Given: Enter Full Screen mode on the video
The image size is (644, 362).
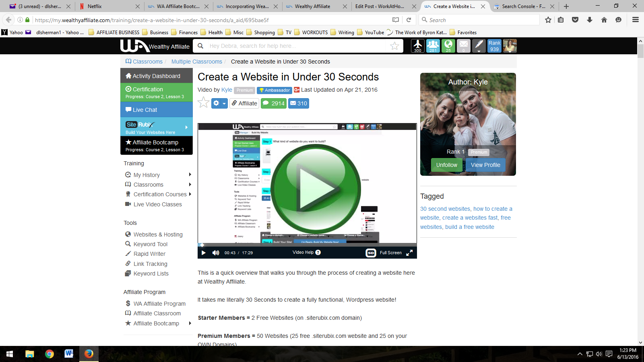Looking at the screenshot, I should tap(396, 253).
